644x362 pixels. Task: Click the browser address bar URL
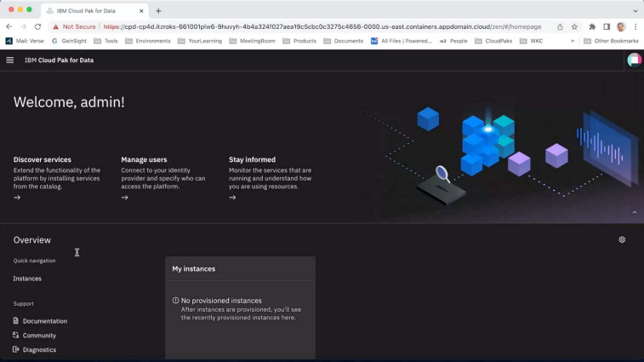(322, 26)
